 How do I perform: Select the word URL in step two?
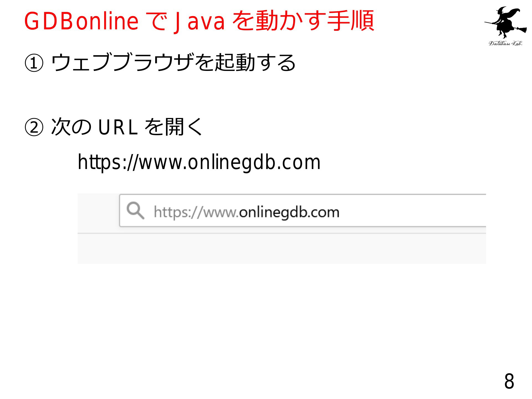tap(118, 127)
